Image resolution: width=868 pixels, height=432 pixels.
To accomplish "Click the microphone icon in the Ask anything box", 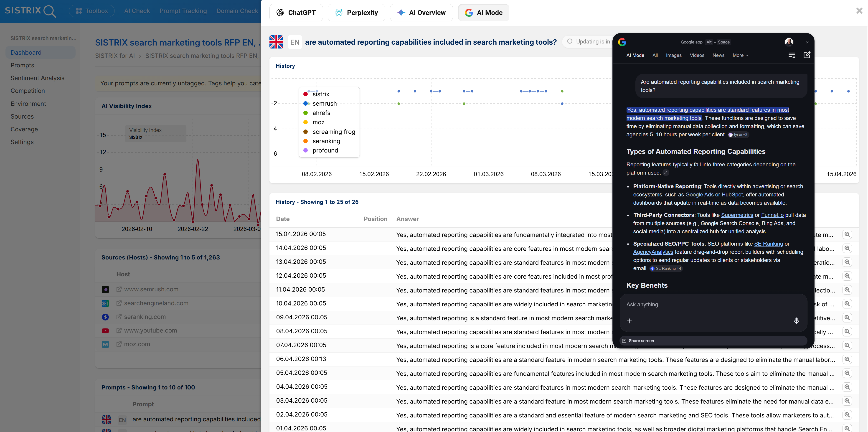I will pyautogui.click(x=796, y=320).
